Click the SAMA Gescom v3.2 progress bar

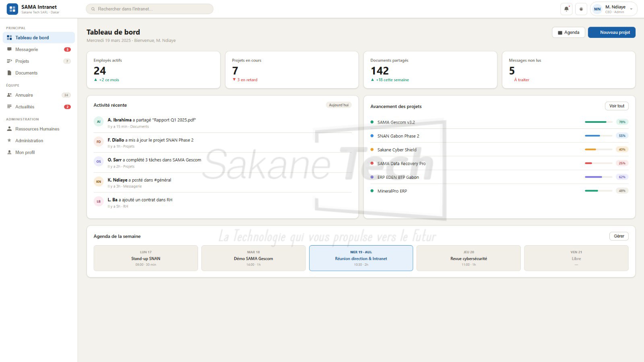click(x=599, y=122)
